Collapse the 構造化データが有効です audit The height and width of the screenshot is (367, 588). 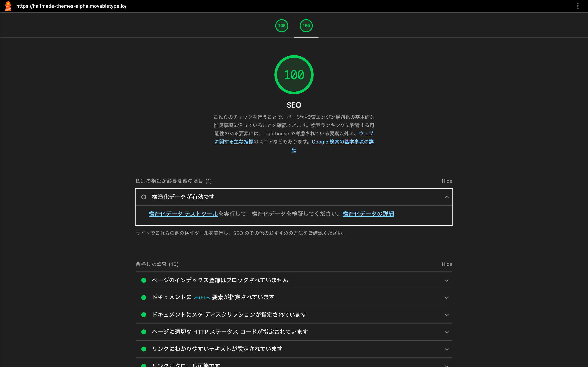pyautogui.click(x=447, y=197)
